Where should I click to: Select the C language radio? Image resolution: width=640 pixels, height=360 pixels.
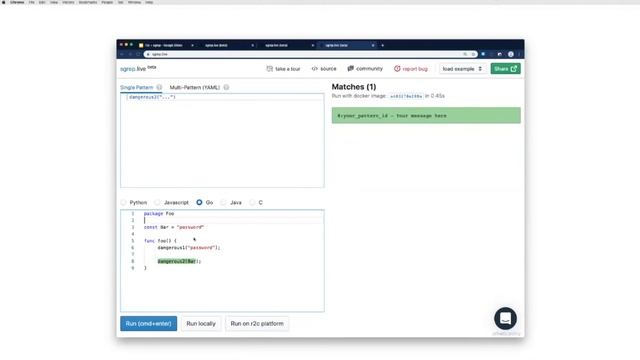click(x=252, y=202)
